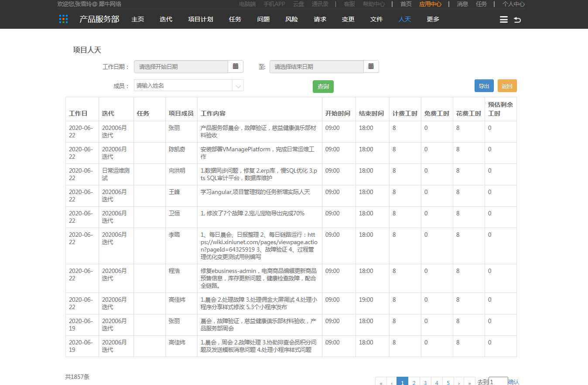Click member name 李璐 in the table
Screen dimensions: 588x385
(x=174, y=235)
